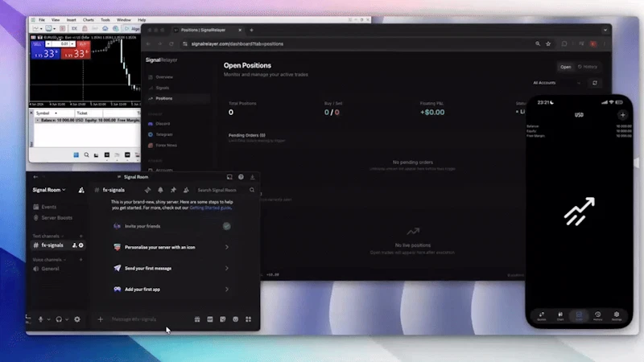Open notification settings bell in Discord header

click(x=160, y=190)
